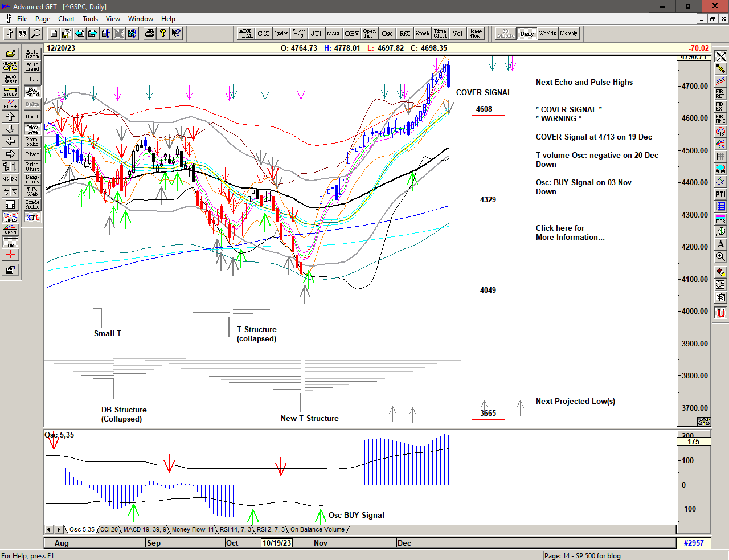Image resolution: width=729 pixels, height=560 pixels.
Task: Open the Fibonacci retracement tool
Action: 720,94
